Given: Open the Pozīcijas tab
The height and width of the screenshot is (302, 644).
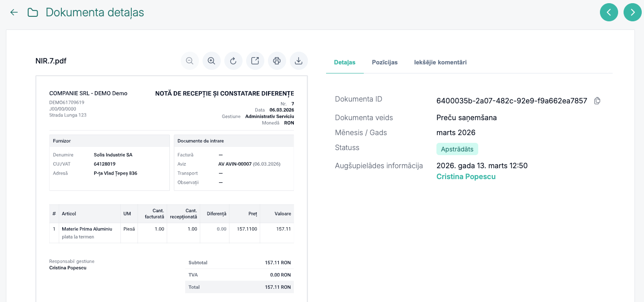Looking at the screenshot, I should coord(385,62).
